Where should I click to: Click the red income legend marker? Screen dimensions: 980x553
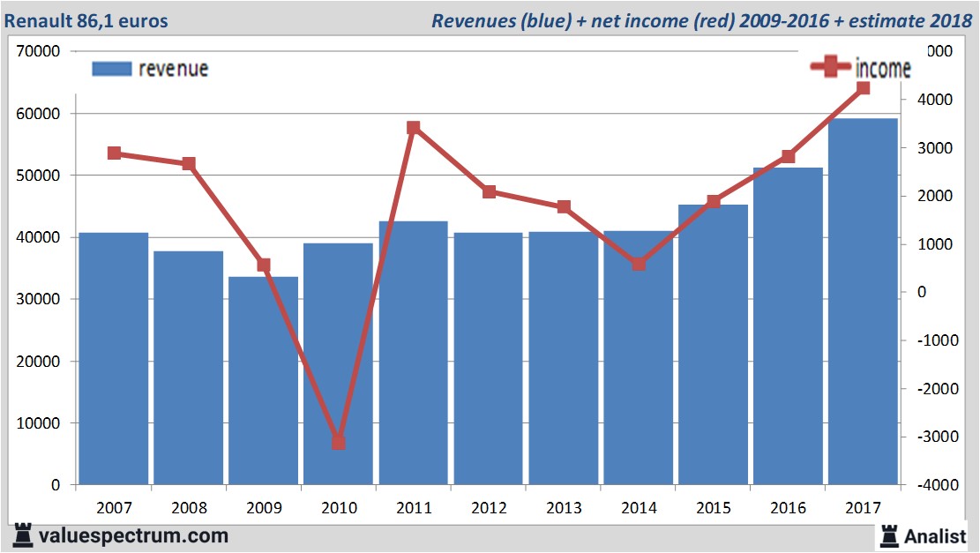tap(831, 68)
